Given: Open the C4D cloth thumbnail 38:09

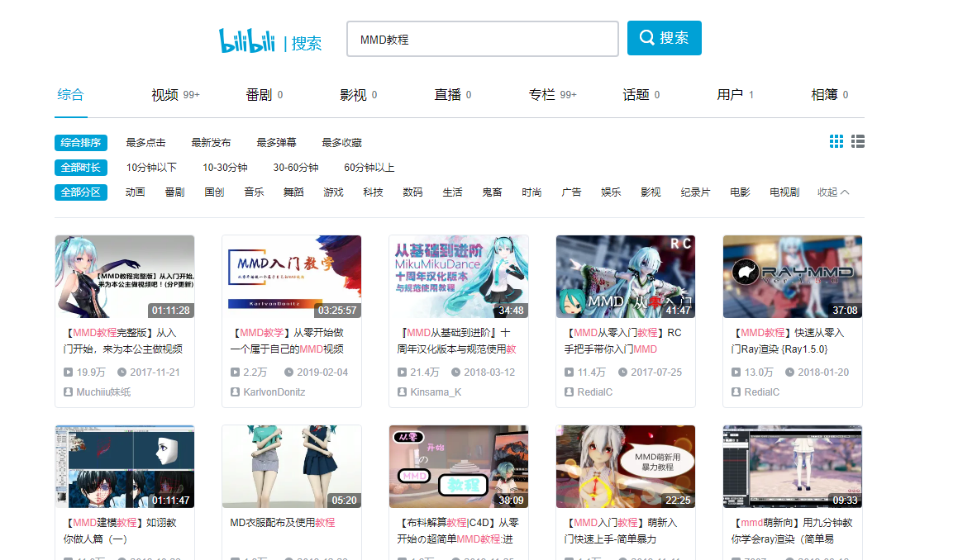Looking at the screenshot, I should point(459,467).
